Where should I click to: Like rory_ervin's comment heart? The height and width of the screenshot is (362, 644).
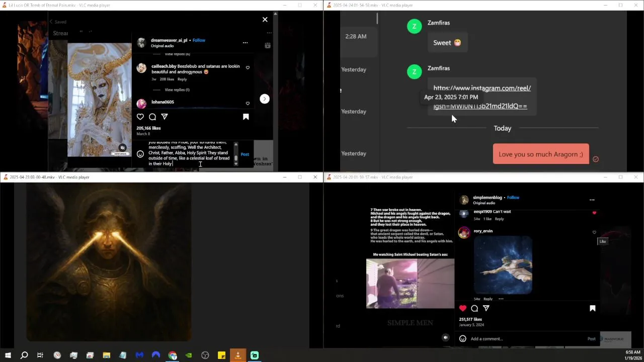click(x=594, y=232)
